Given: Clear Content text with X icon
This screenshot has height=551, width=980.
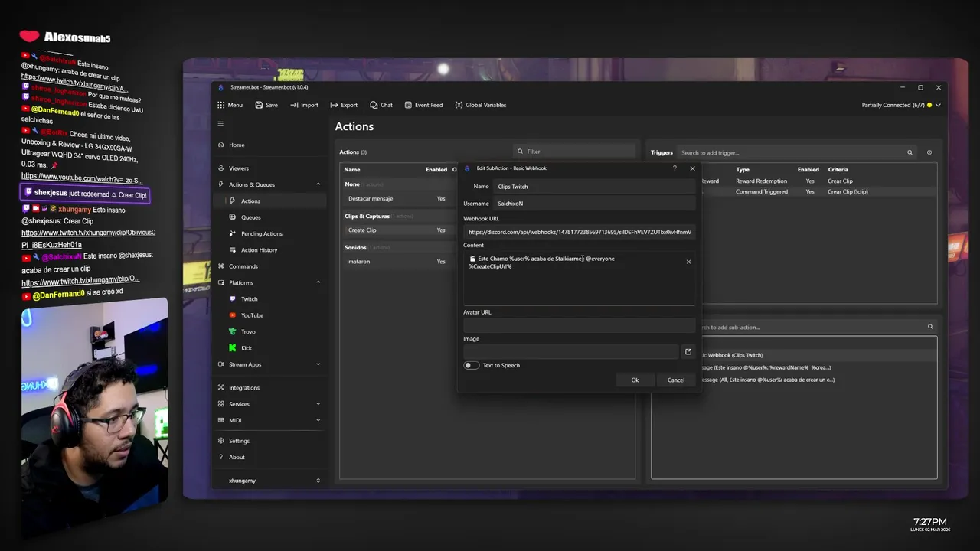Looking at the screenshot, I should click(688, 262).
